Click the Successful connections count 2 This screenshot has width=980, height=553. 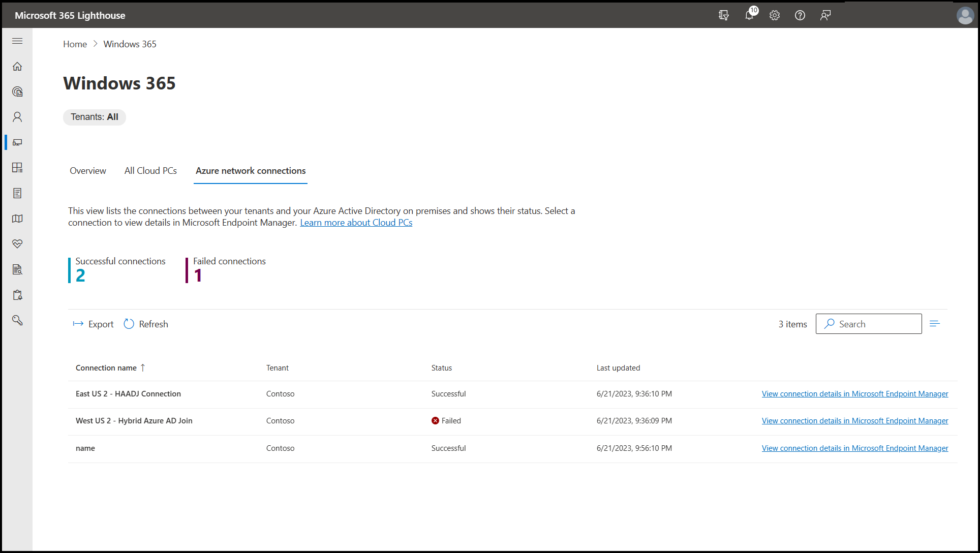pos(80,275)
